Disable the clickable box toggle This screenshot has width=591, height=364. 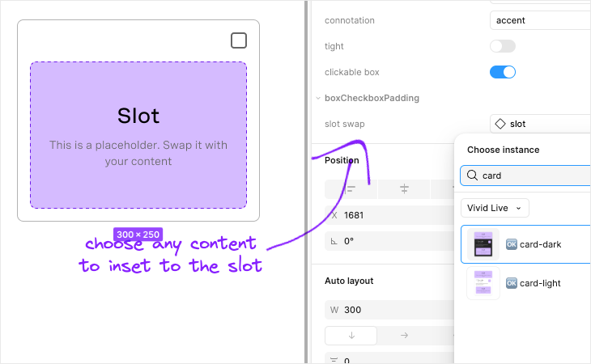(x=503, y=72)
